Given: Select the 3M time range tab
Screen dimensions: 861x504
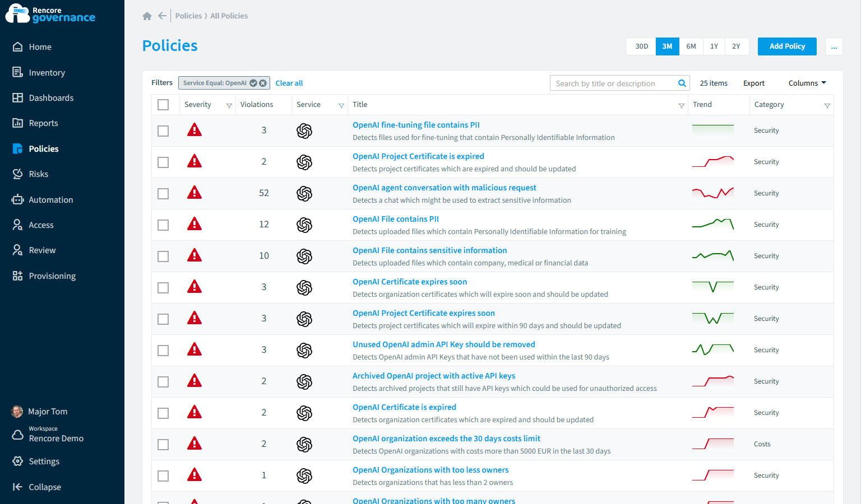Looking at the screenshot, I should [x=667, y=46].
